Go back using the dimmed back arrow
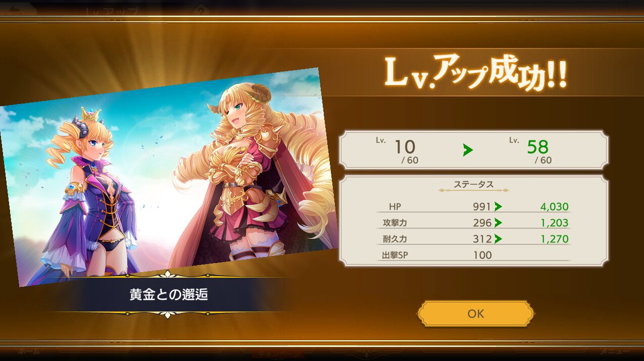This screenshot has height=361, width=644. (x=16, y=10)
